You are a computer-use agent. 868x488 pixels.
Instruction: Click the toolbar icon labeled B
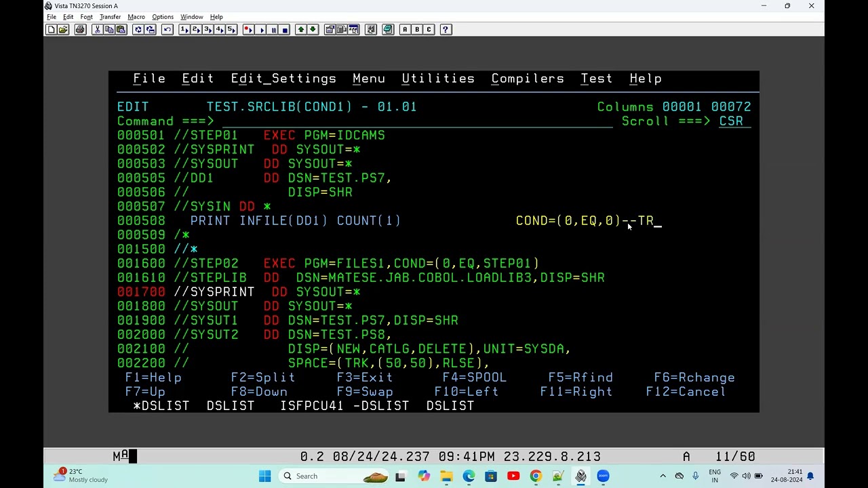tap(417, 29)
